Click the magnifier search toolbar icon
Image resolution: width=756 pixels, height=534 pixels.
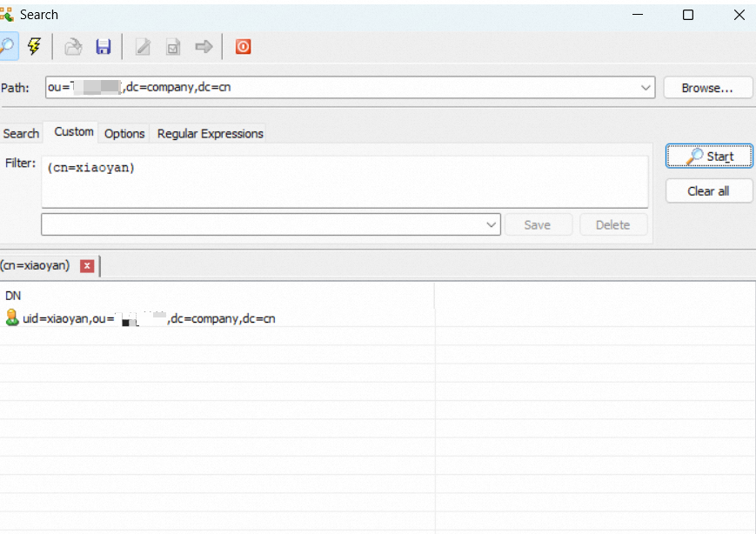click(x=8, y=46)
